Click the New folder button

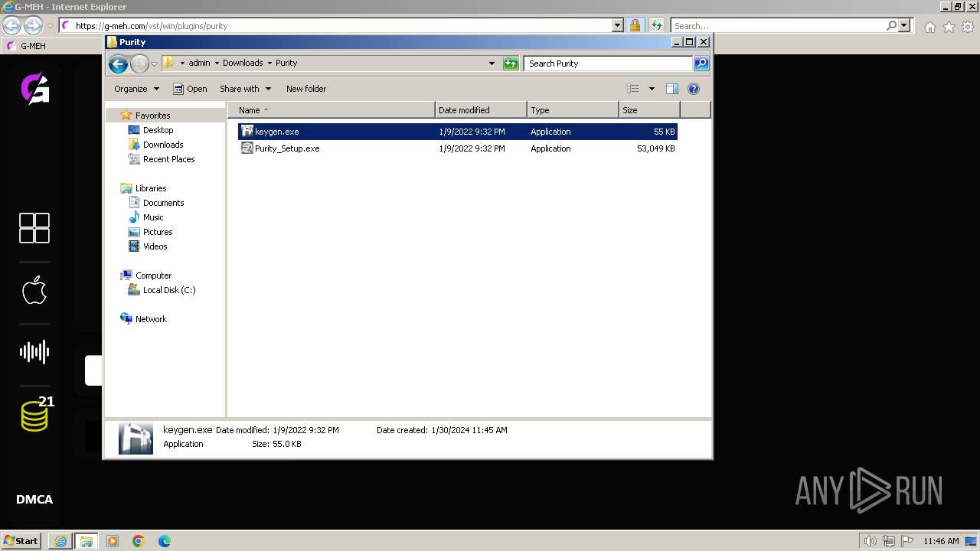(306, 89)
